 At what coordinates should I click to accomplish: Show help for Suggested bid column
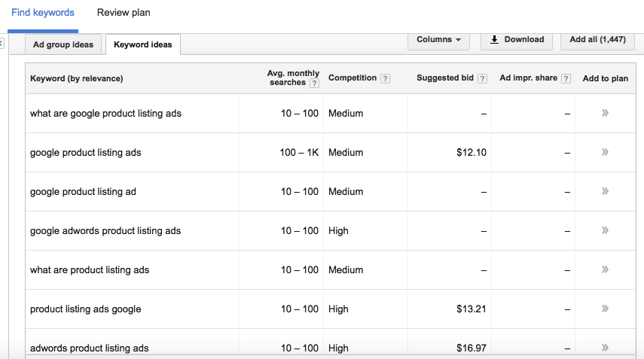tap(482, 78)
